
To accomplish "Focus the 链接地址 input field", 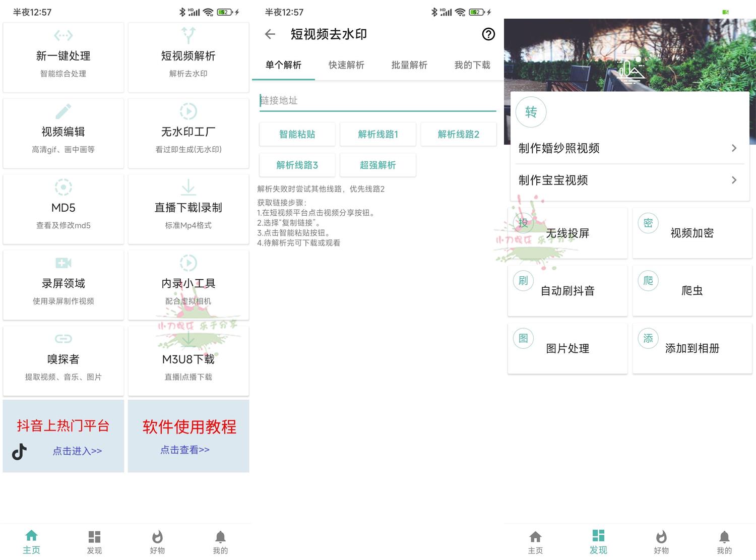I will (378, 100).
